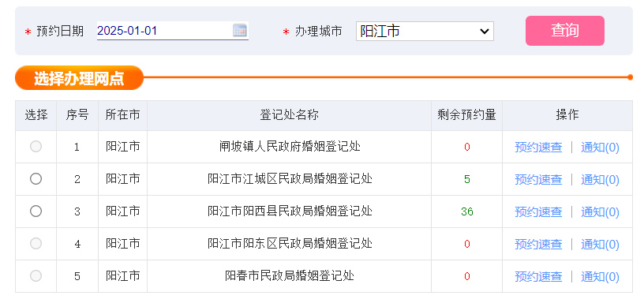The height and width of the screenshot is (303, 644).
Task: Click the 剩余预约量 column header
Action: pyautogui.click(x=466, y=115)
